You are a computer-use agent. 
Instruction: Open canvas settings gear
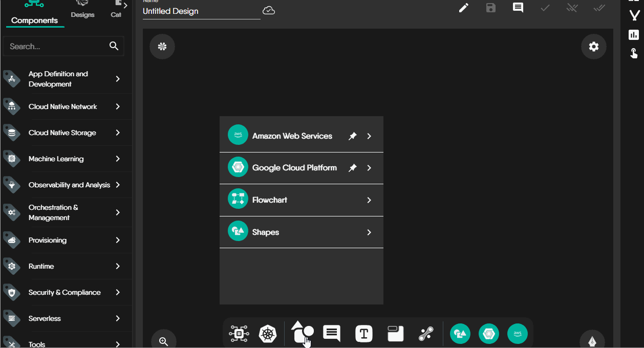593,47
